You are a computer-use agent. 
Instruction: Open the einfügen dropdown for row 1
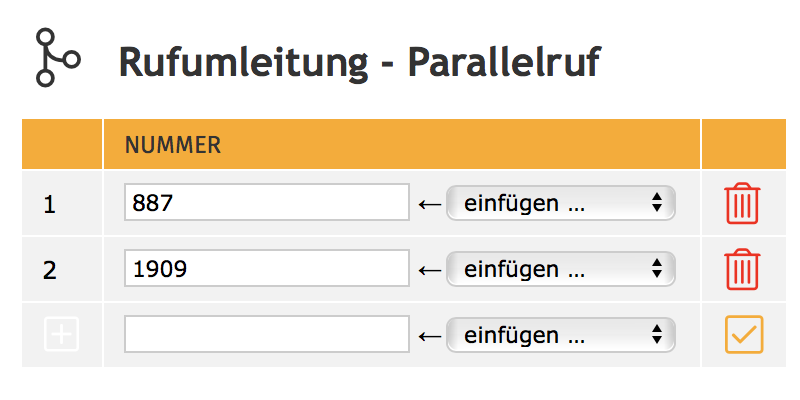(x=560, y=203)
